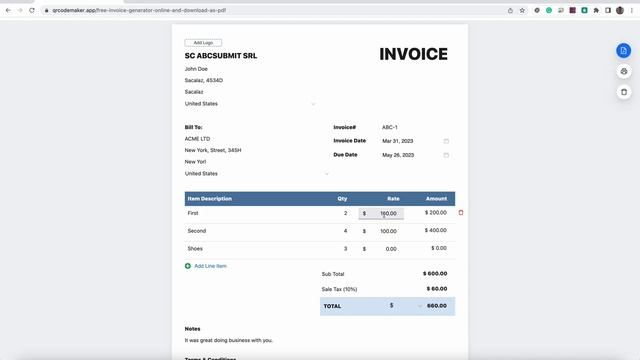Edit the company name SC ABCSUBMIT SRL
The width and height of the screenshot is (640, 360).
tap(221, 56)
